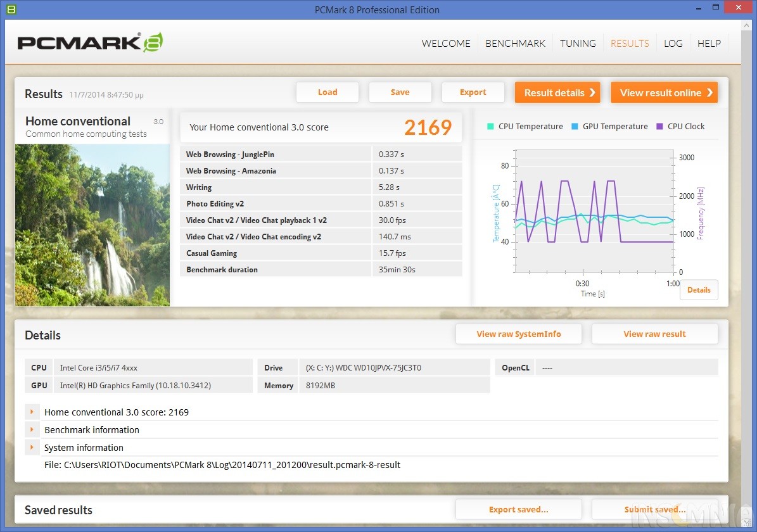Click the Casual Gaming row
The image size is (757, 532).
tap(321, 253)
